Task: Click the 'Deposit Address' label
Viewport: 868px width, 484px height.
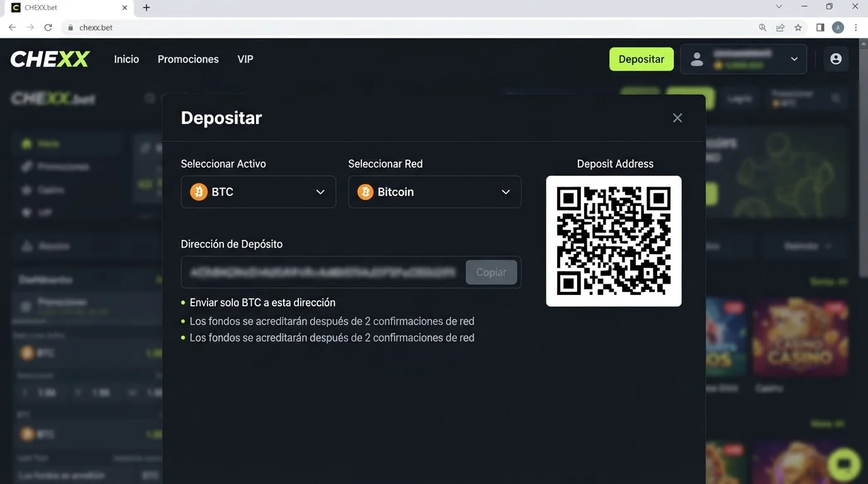Action: tap(615, 164)
